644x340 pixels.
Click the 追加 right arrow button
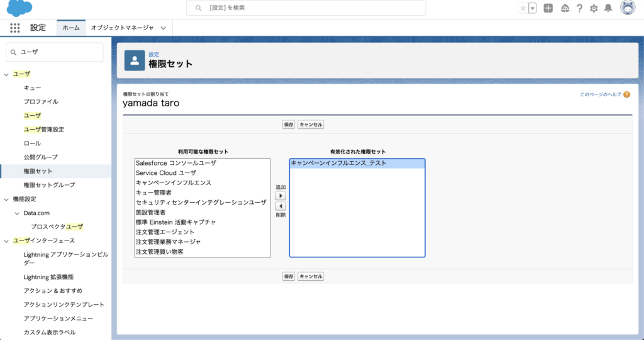[280, 196]
